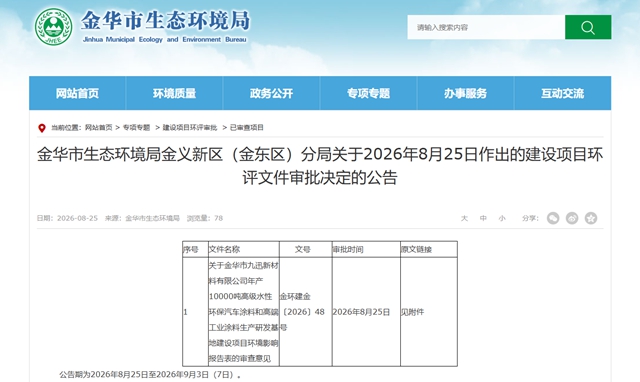This screenshot has height=382, width=640.
Task: Open the 专项专题 navigation tab
Action: pos(369,93)
